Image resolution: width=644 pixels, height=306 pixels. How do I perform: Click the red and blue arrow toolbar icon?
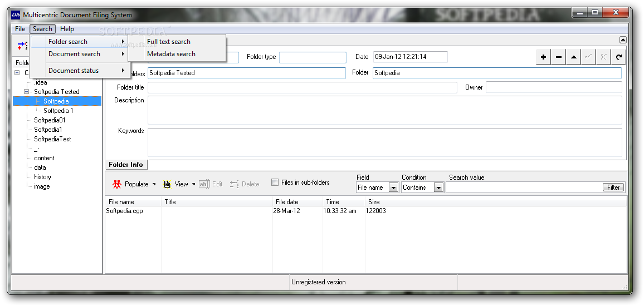pos(22,45)
